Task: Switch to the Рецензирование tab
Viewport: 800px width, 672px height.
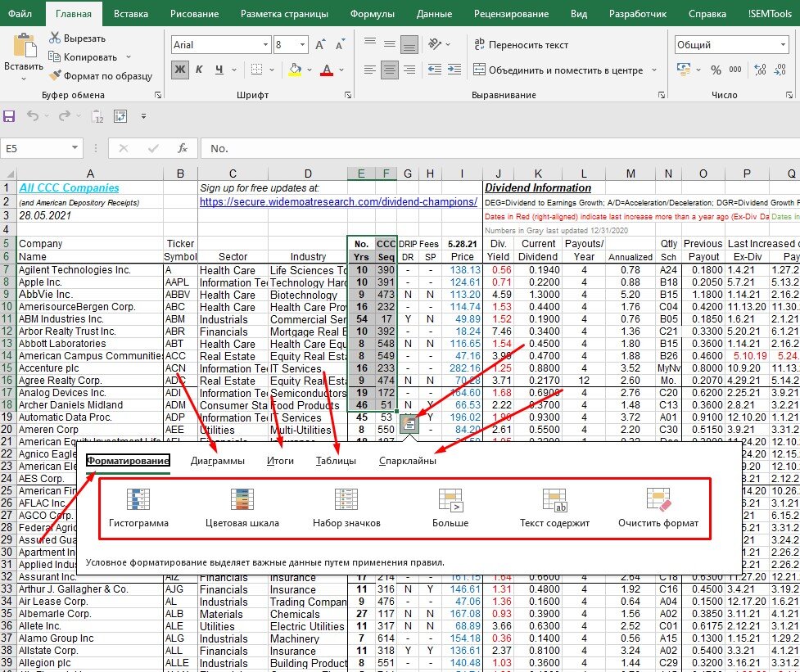Action: pyautogui.click(x=511, y=14)
